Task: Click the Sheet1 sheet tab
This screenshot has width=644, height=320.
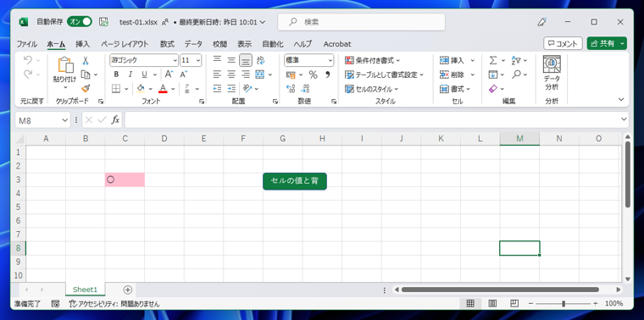Action: (85, 290)
